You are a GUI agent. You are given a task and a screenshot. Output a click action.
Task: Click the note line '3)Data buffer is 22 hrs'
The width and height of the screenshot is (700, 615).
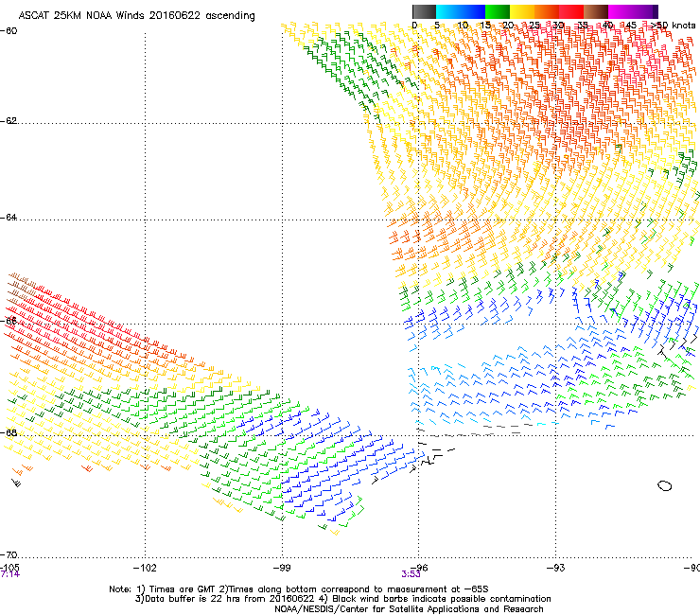click(342, 599)
